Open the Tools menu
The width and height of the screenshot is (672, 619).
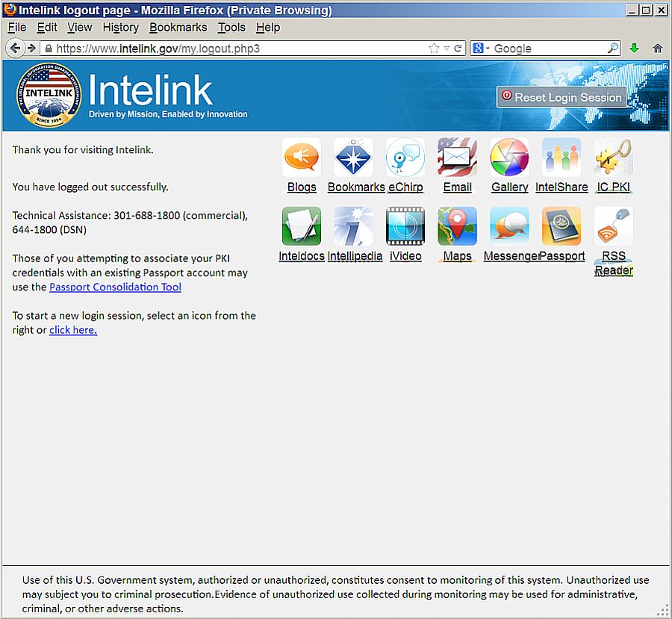click(x=231, y=28)
